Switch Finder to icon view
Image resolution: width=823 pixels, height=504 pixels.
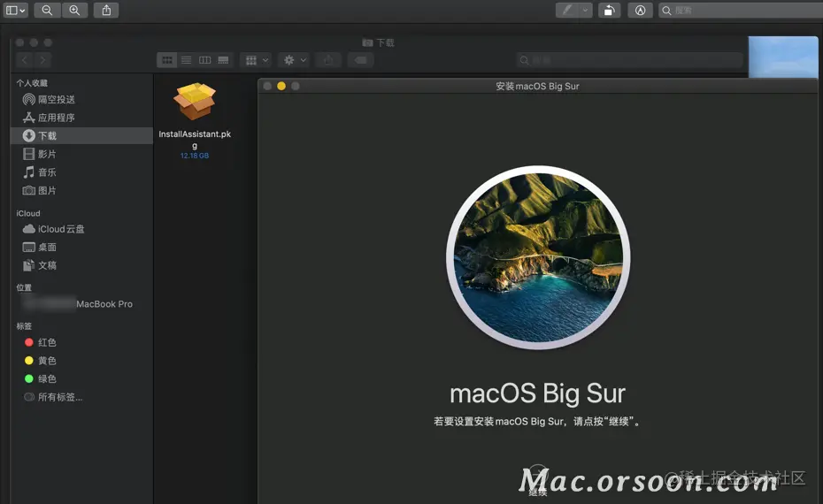click(167, 60)
